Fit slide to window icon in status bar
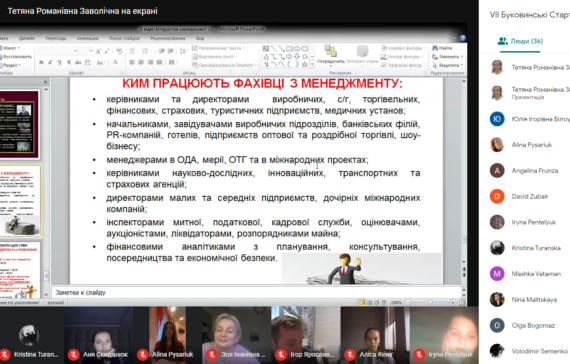Viewport: 570px width, 364px height. click(462, 302)
